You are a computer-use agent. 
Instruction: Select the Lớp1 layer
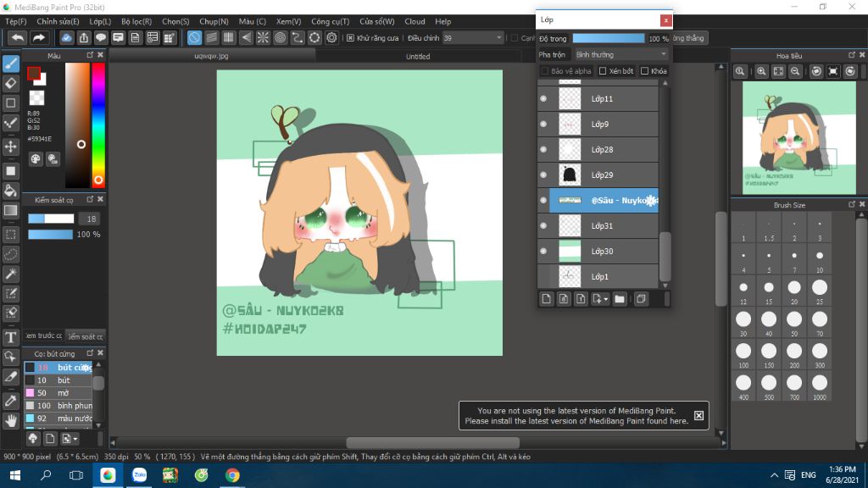click(x=598, y=276)
